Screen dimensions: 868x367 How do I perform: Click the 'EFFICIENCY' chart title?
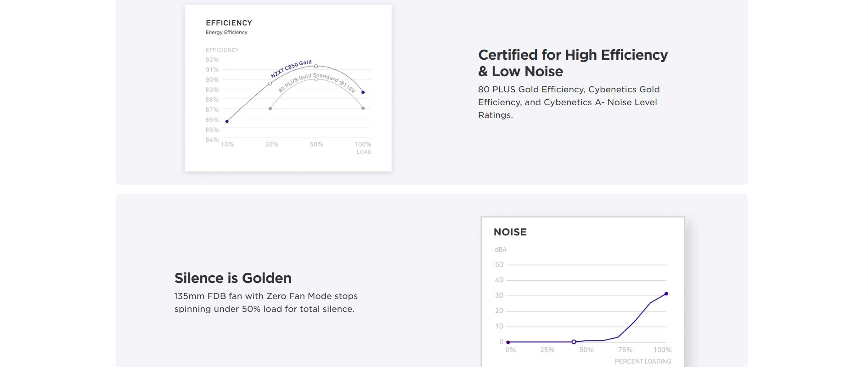coord(229,23)
